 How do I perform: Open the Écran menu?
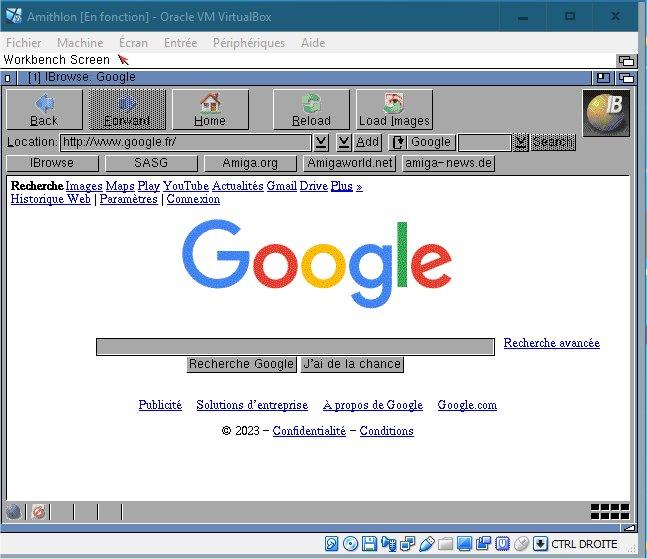click(133, 43)
